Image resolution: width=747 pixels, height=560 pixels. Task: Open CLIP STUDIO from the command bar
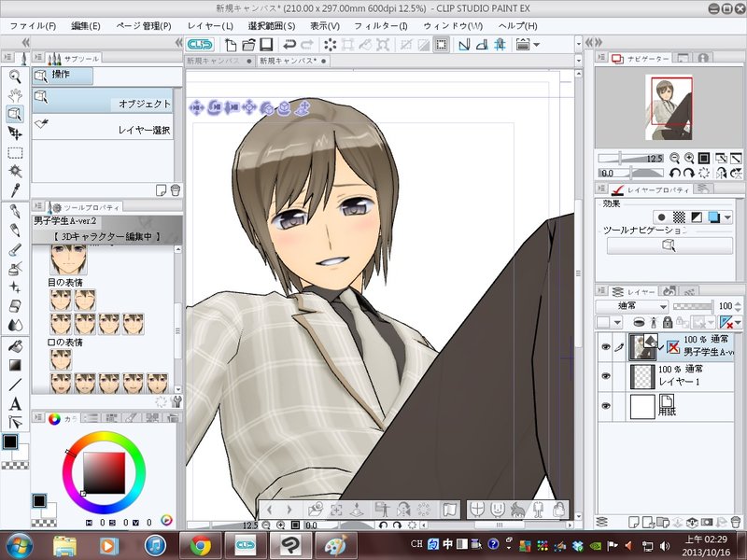click(x=200, y=45)
